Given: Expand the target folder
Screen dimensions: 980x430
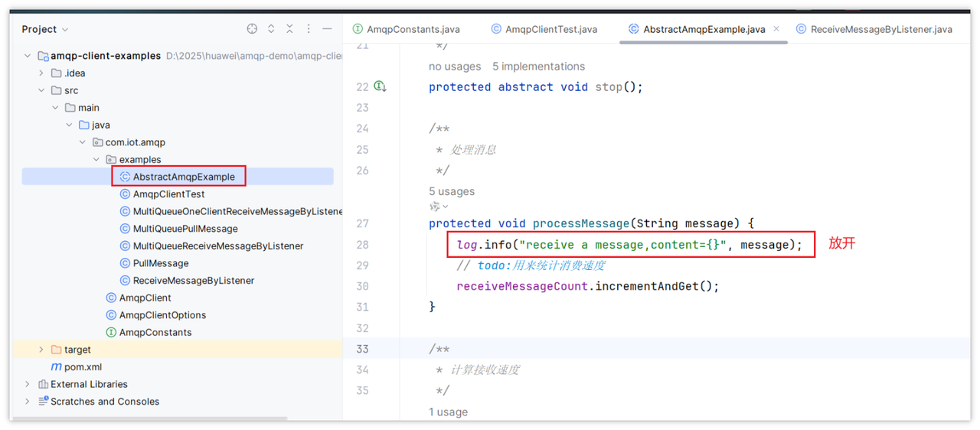Looking at the screenshot, I should [41, 350].
